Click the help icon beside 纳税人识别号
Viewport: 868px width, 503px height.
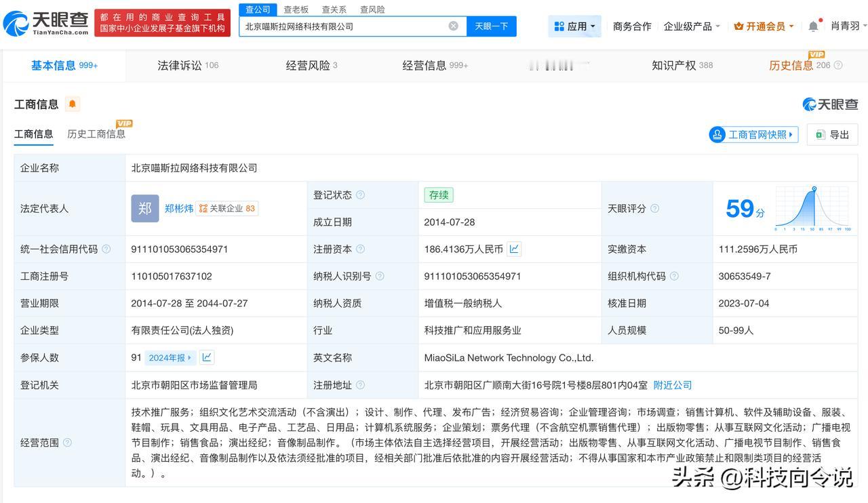tap(380, 277)
